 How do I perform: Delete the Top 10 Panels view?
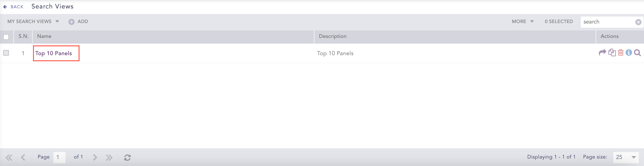(621, 53)
